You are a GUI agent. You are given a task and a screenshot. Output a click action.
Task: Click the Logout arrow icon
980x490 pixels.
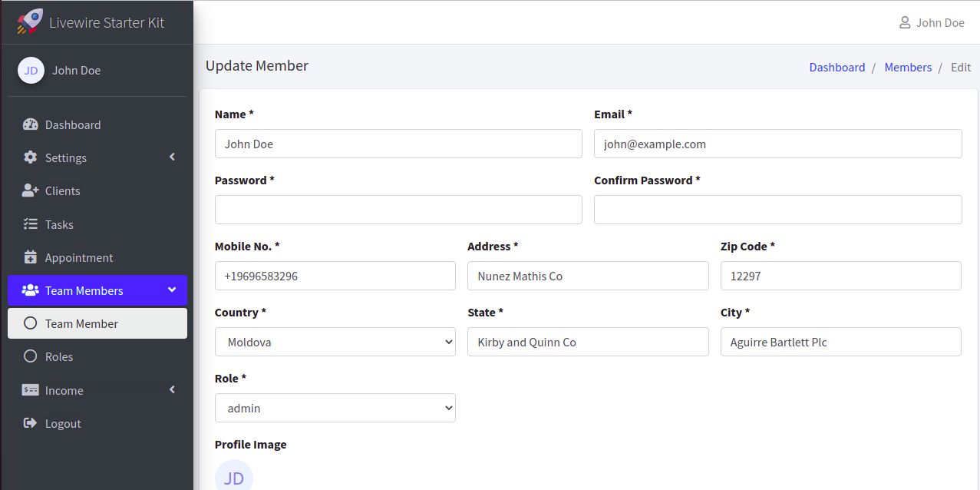click(x=31, y=423)
